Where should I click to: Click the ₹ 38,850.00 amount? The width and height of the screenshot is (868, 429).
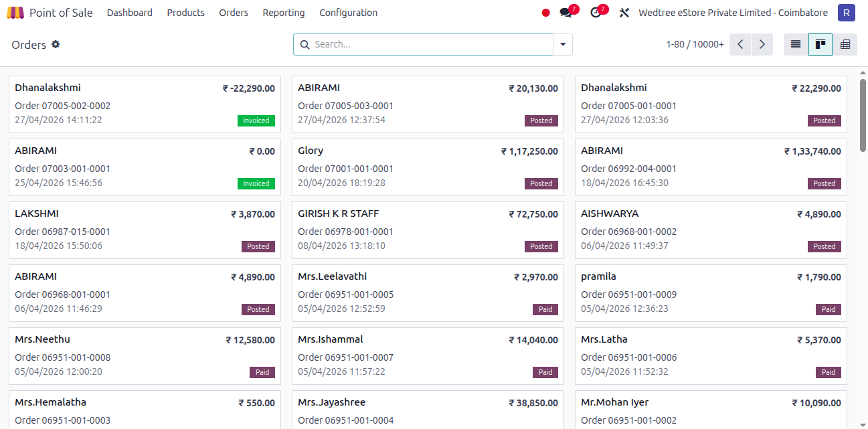click(533, 403)
